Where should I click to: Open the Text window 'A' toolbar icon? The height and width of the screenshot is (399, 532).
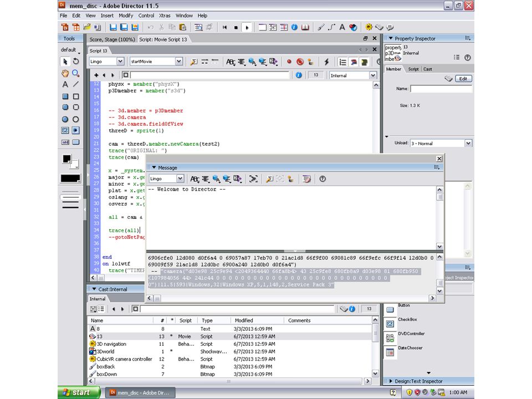342,27
